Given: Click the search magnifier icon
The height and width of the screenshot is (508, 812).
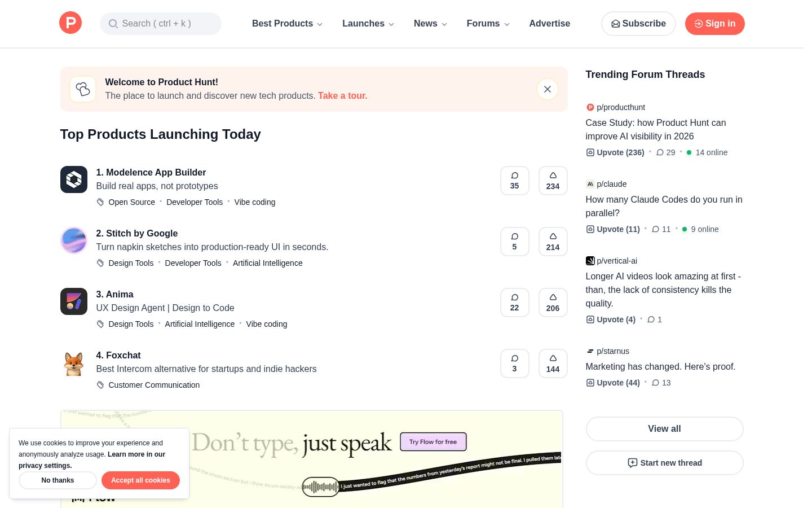Looking at the screenshot, I should pyautogui.click(x=113, y=24).
